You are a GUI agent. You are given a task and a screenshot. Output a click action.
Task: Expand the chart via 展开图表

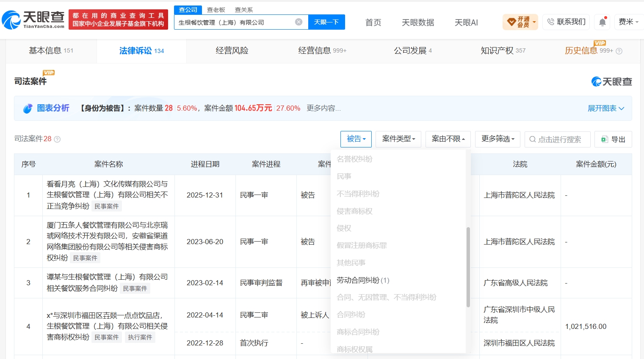tap(606, 109)
